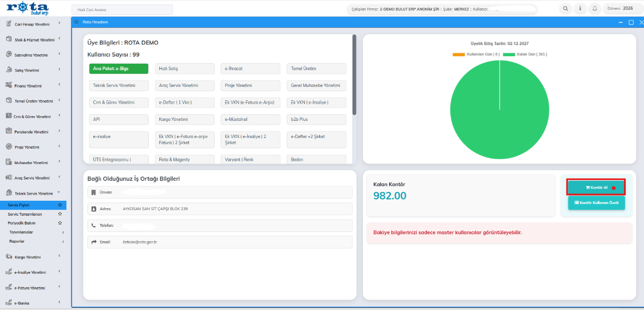Image resolution: width=644 pixels, height=310 pixels.
Task: Select the Ana Paket: e-Bigs package
Action: coord(118,68)
